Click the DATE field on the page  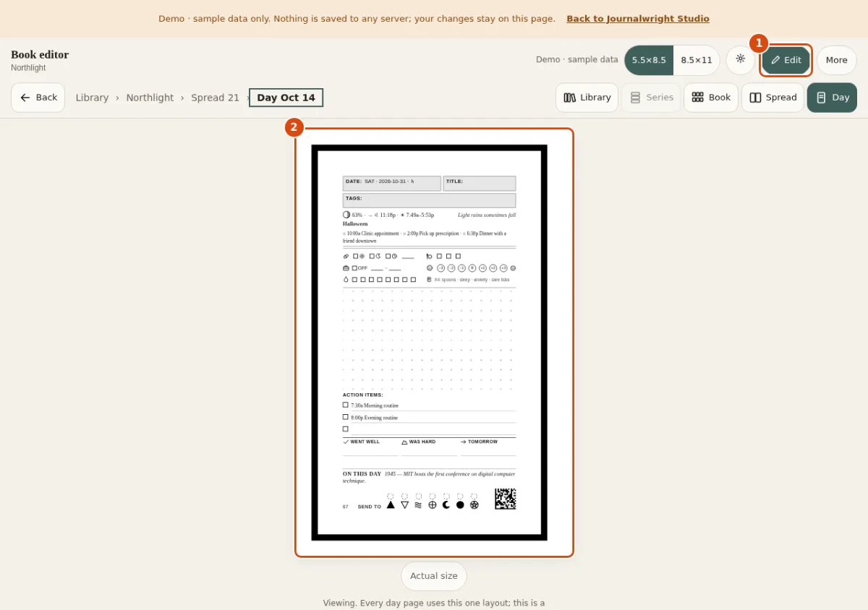(391, 183)
